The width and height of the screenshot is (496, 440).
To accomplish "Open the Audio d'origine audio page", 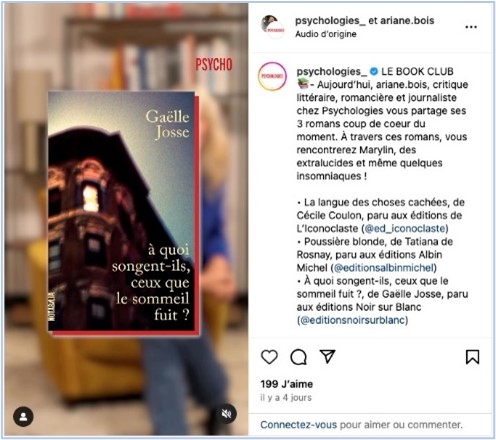I will click(326, 34).
